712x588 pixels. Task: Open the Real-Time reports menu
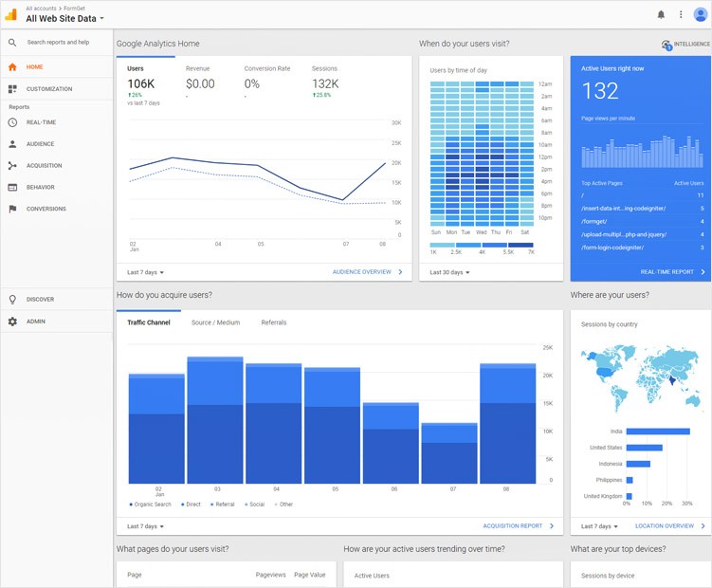click(x=57, y=122)
